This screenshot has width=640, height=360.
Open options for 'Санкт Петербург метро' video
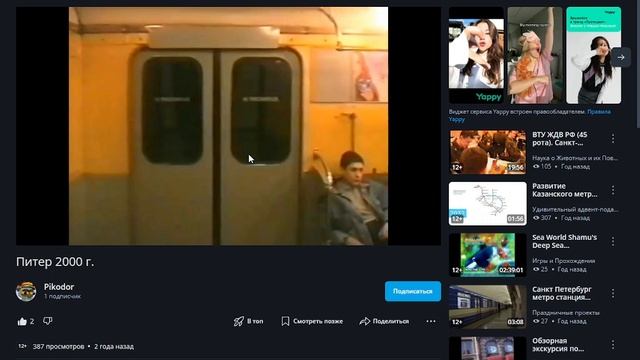613,293
